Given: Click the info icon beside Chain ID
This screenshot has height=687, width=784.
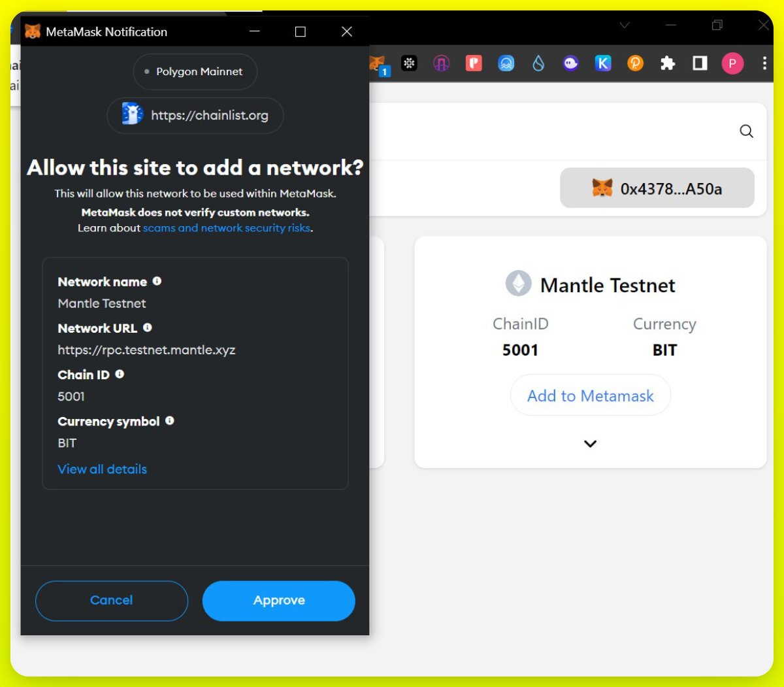Looking at the screenshot, I should 120,374.
